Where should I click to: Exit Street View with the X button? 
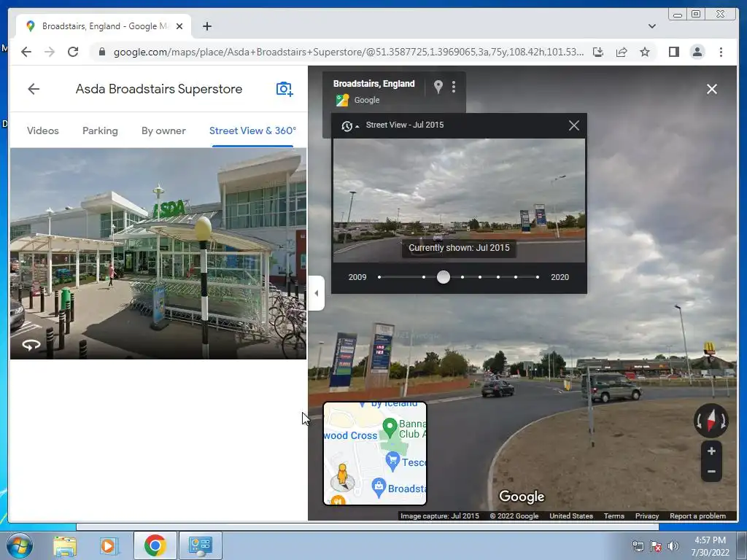tap(712, 89)
